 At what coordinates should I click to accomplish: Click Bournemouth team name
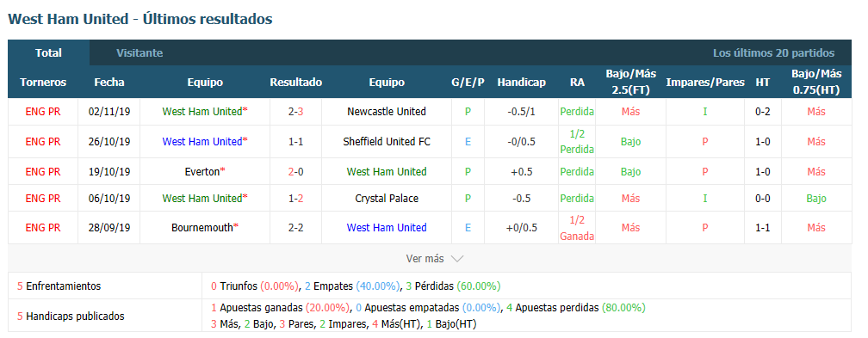point(202,227)
